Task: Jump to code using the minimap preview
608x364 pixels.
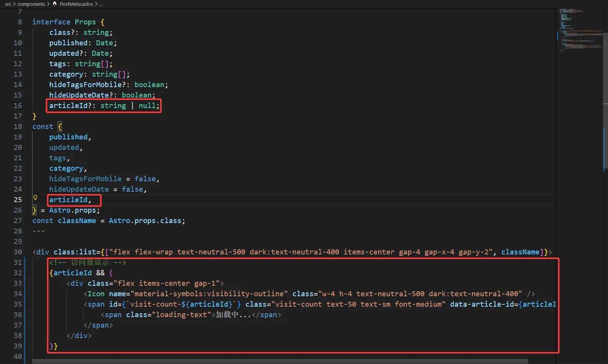Action: 580,31
